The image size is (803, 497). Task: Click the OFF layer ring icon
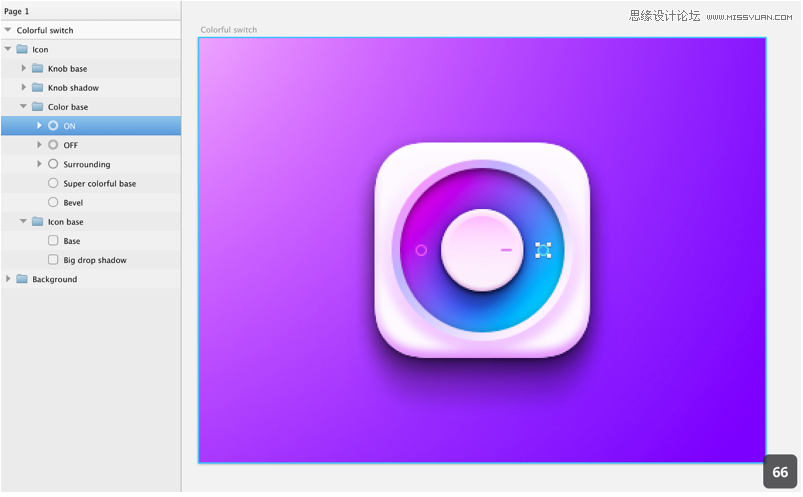click(53, 144)
